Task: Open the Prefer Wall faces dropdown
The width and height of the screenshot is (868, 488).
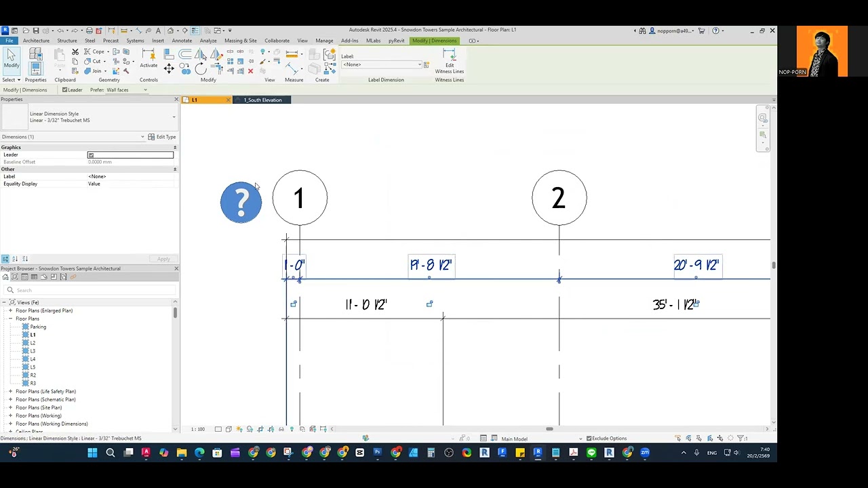Action: pos(127,90)
